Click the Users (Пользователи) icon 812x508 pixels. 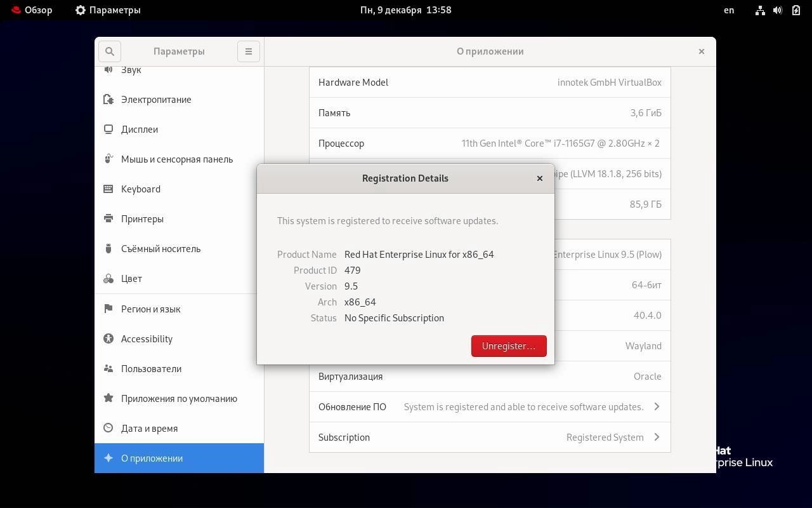(108, 368)
